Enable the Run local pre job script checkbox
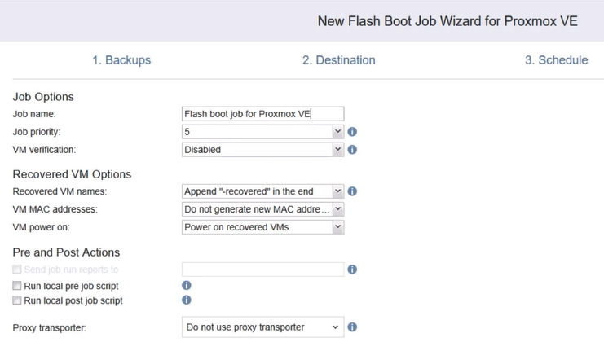604x364 pixels. point(17,286)
